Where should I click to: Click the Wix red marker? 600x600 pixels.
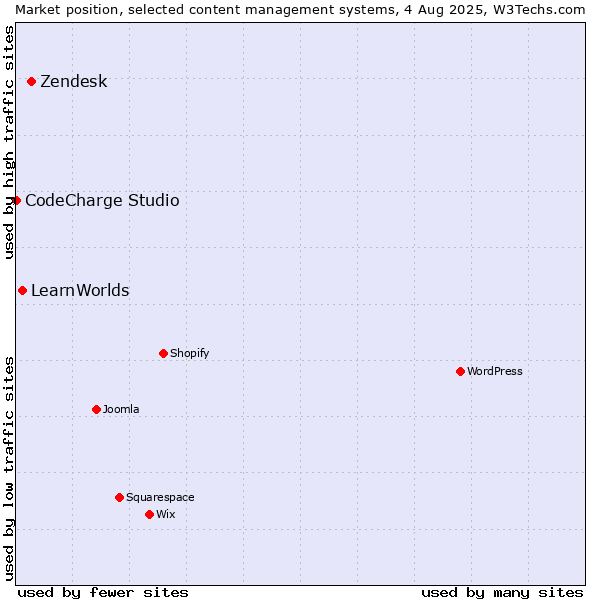(x=150, y=515)
